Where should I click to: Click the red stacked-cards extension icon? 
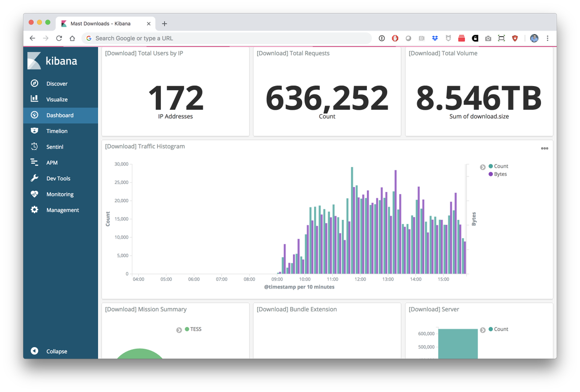pos(462,38)
